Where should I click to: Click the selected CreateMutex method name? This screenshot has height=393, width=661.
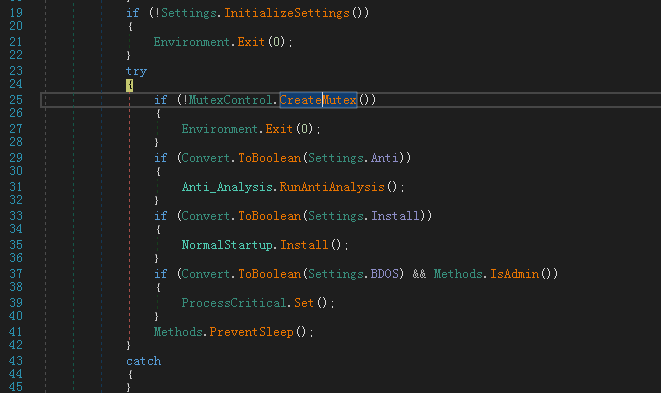(318, 100)
